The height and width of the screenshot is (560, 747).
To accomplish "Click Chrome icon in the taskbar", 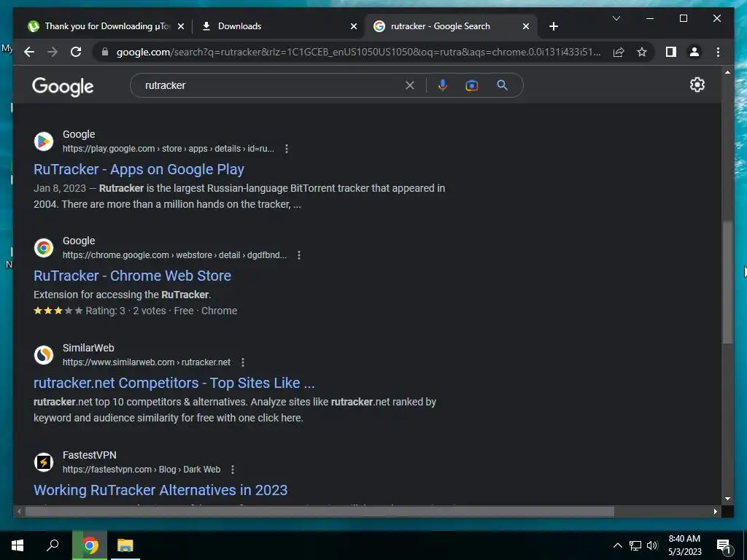I will tap(90, 545).
